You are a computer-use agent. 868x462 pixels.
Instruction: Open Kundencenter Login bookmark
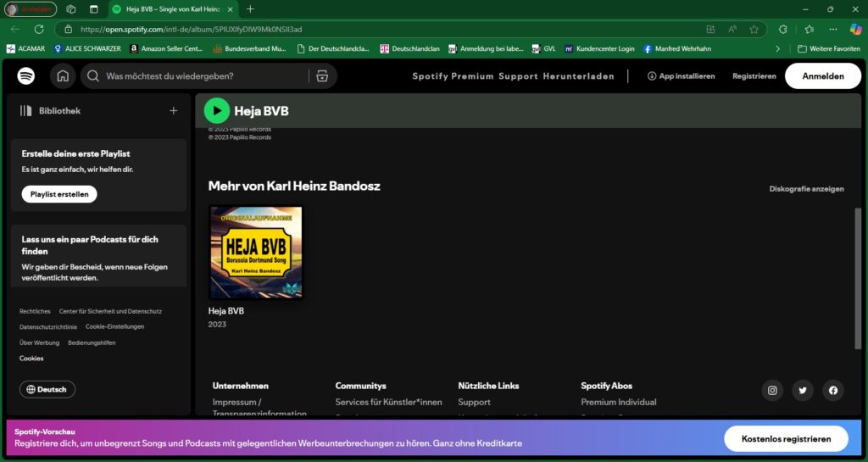point(599,48)
